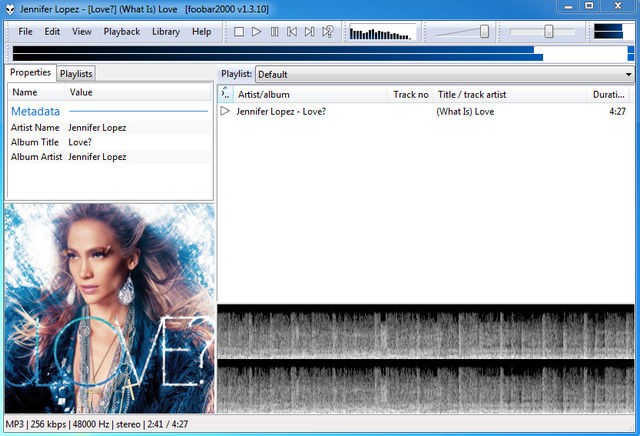Click the (What Is) Love title cell
Image resolution: width=640 pixels, height=436 pixels.
[465, 111]
